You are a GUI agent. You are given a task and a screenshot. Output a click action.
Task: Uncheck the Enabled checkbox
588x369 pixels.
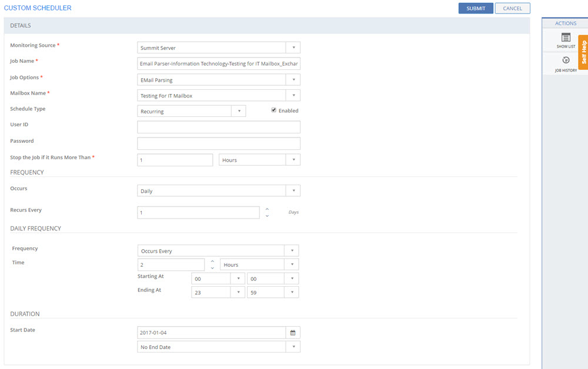(273, 110)
